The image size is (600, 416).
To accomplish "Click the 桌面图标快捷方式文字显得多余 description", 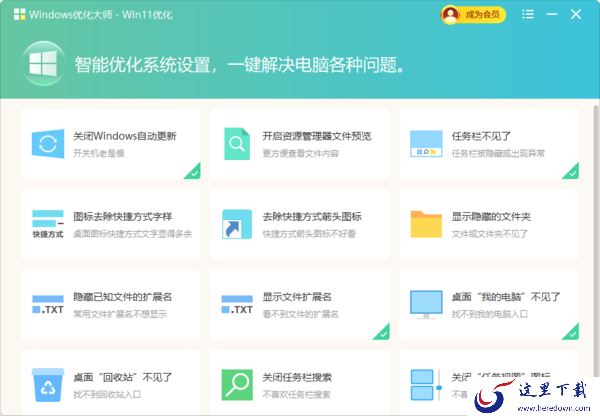I will pos(132,234).
